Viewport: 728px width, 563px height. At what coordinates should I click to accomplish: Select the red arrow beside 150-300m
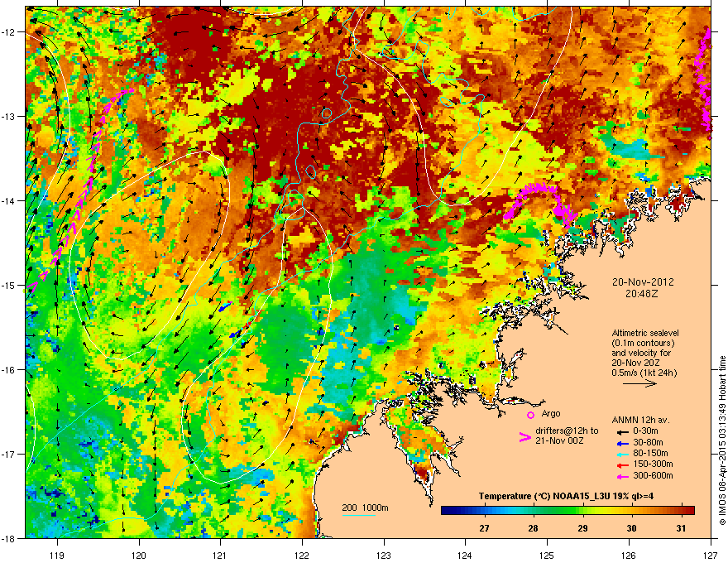tap(622, 465)
